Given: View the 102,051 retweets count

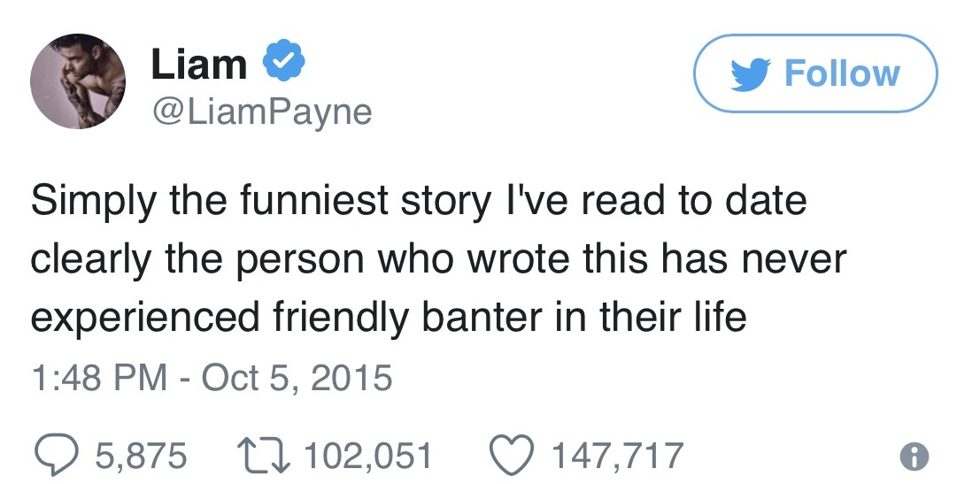Looking at the screenshot, I should click(367, 456).
